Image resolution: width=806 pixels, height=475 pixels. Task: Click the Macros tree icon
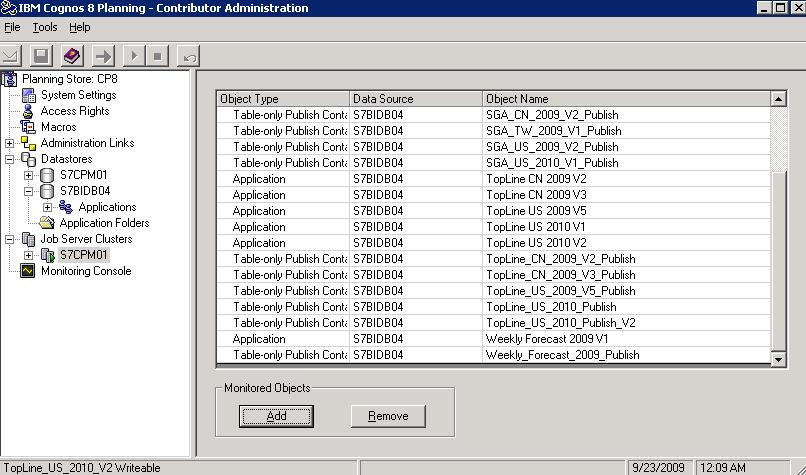point(28,127)
